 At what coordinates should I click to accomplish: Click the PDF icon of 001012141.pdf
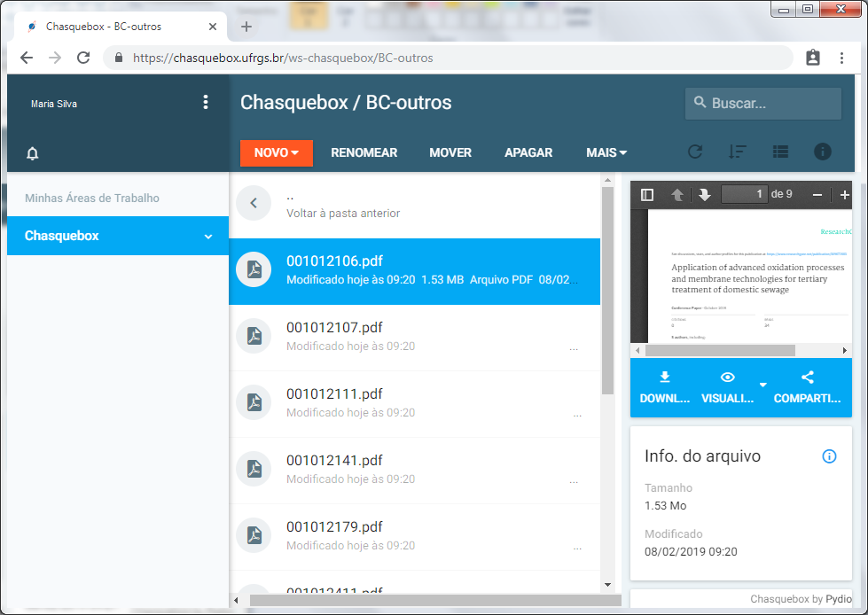point(254,469)
